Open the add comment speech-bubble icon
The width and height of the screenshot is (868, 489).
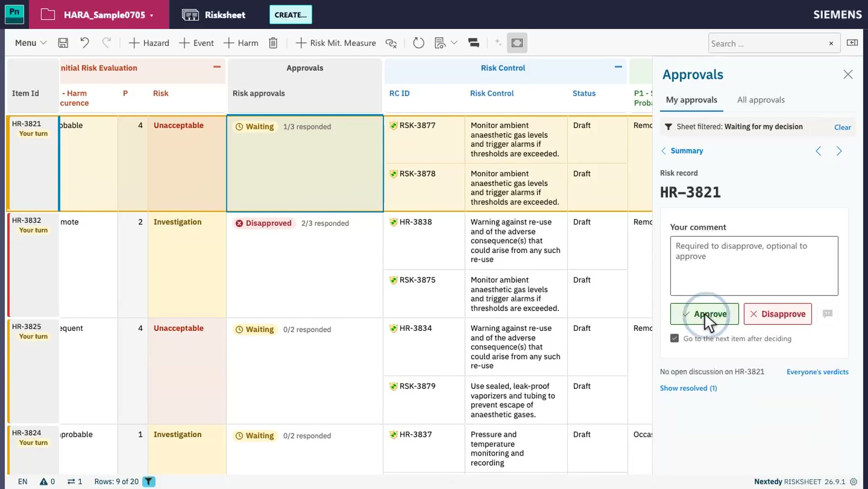pos(827,314)
